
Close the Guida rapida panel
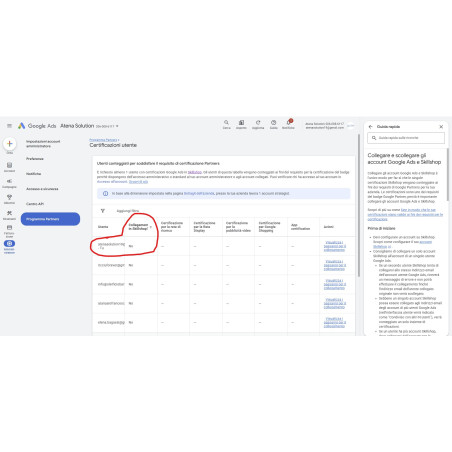pyautogui.click(x=441, y=127)
